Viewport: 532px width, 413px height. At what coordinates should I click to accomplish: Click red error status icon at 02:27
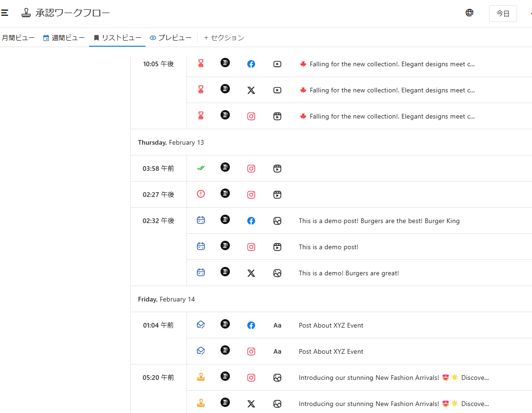[201, 194]
